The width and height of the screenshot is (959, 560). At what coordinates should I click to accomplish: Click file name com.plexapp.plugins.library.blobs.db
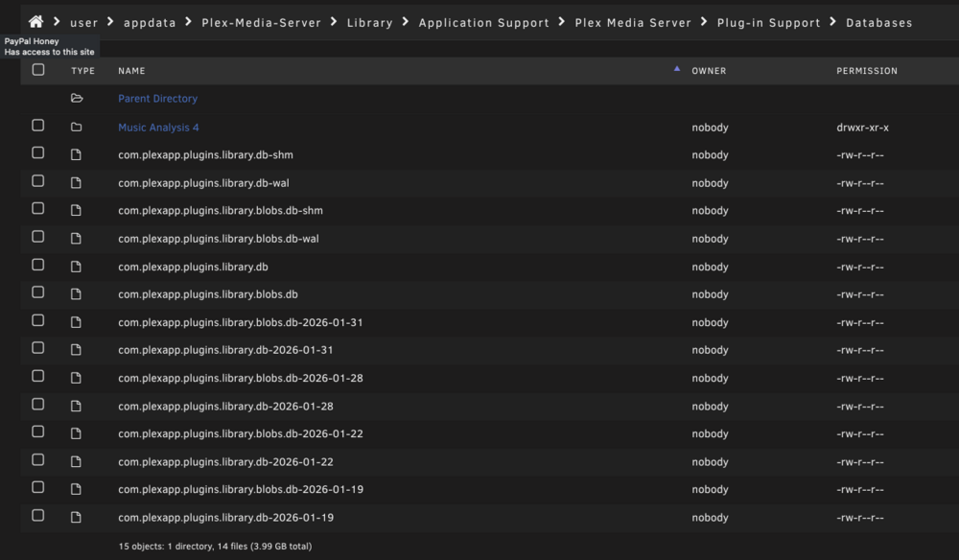point(208,294)
